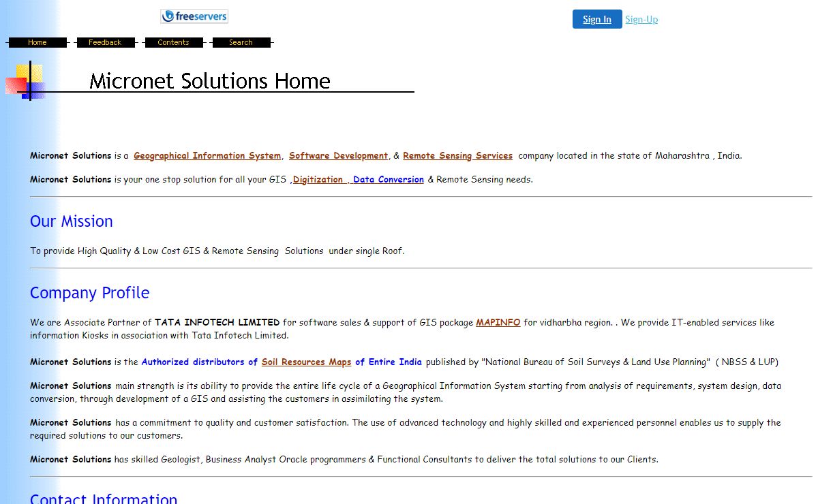Viewport: 818px width, 504px height.
Task: Click the 'TATA INFOTECH LIMITED' bold text
Action: [217, 323]
